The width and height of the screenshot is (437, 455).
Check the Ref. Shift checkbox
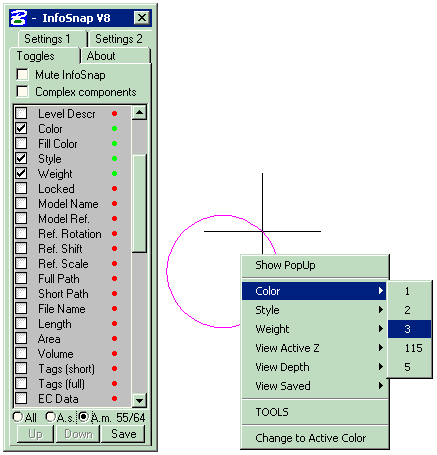[21, 248]
